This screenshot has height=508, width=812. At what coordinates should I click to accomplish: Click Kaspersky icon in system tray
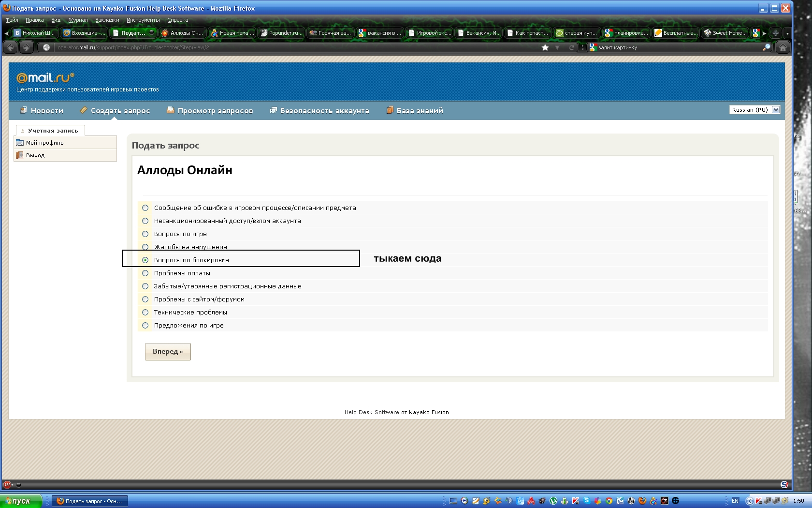(759, 501)
